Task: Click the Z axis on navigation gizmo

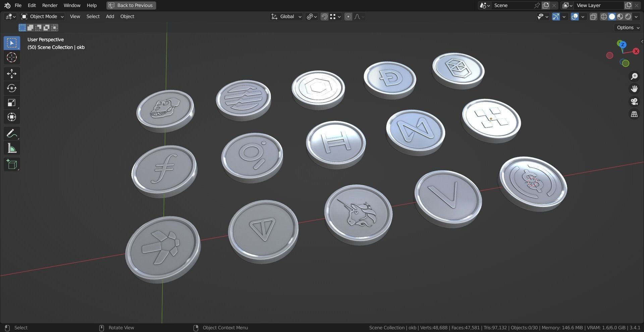Action: coord(623,45)
